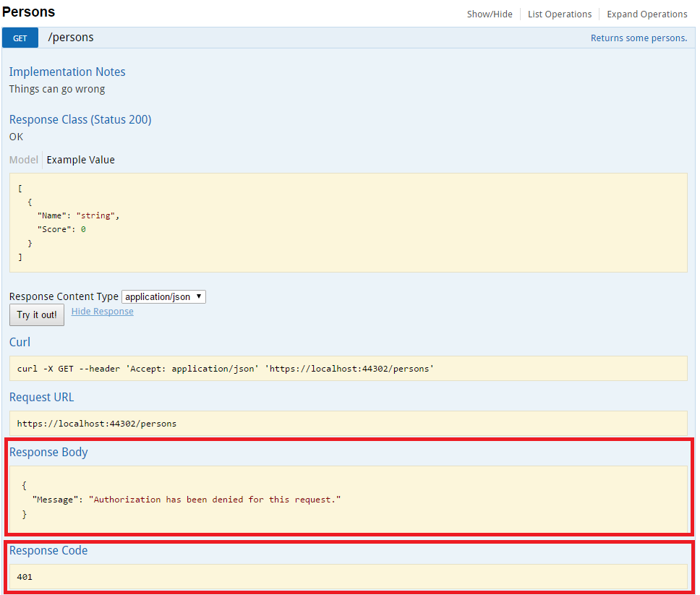Image resolution: width=700 pixels, height=595 pixels.
Task: Click the 'Things can go wrong' note
Action: click(57, 89)
